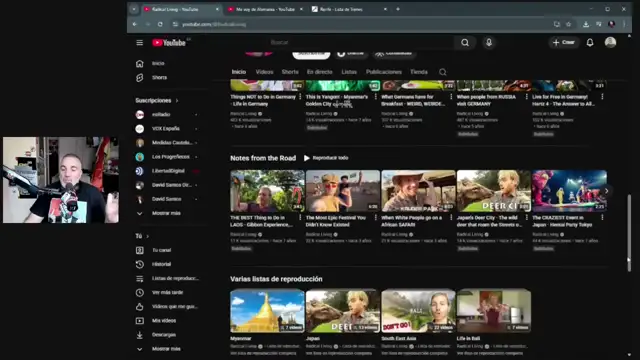
Task: Open options menu for Things NOT to Do in Germany
Action: (x=300, y=97)
